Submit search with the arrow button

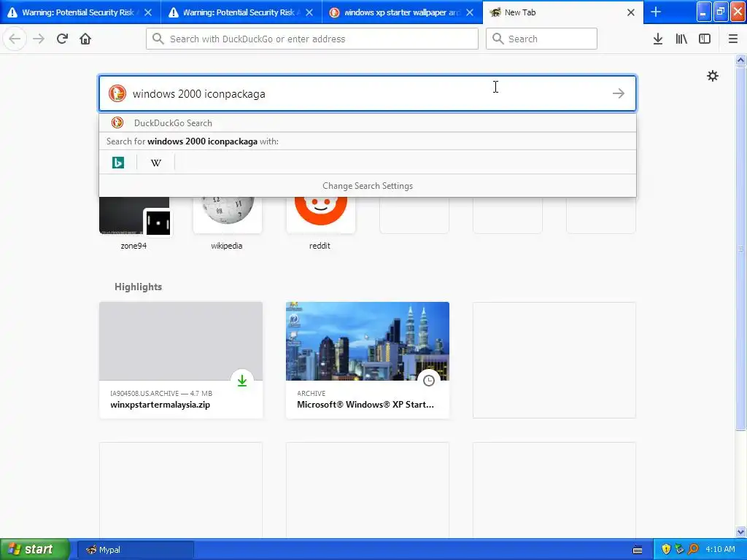(x=619, y=93)
